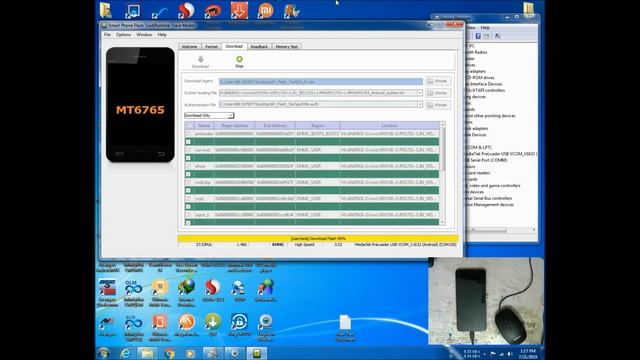Toggle the preloader row checkbox
Viewport: 640px width, 360px height.
click(189, 134)
